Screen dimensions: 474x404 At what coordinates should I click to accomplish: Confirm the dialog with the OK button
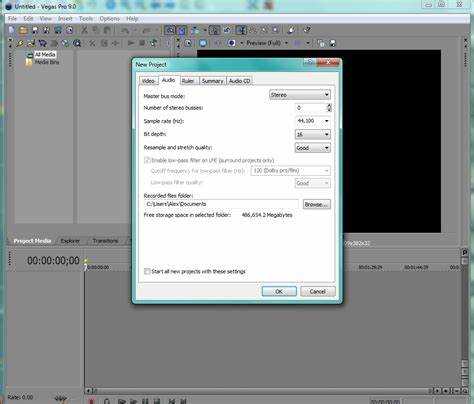click(x=279, y=291)
